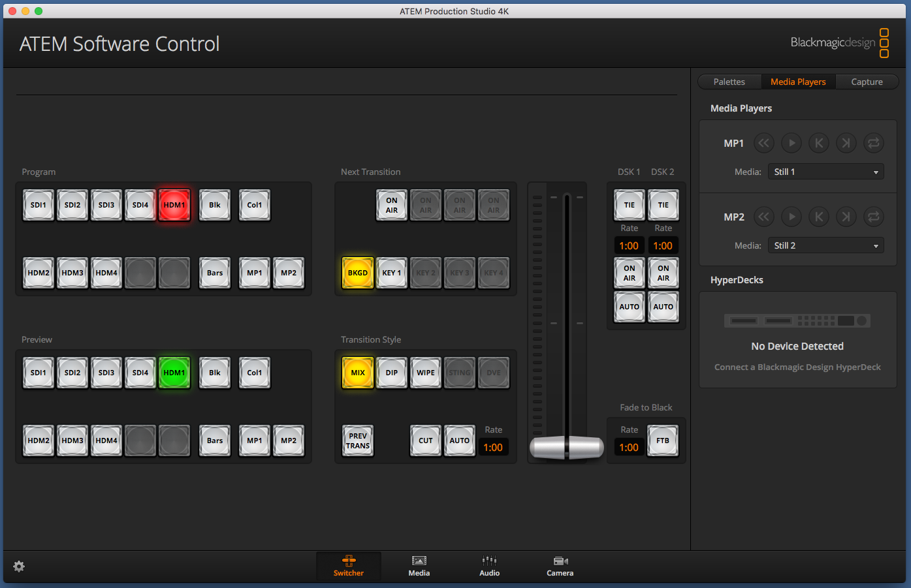This screenshot has height=588, width=911.
Task: Click the DSK 1 Rate field
Action: coord(629,245)
